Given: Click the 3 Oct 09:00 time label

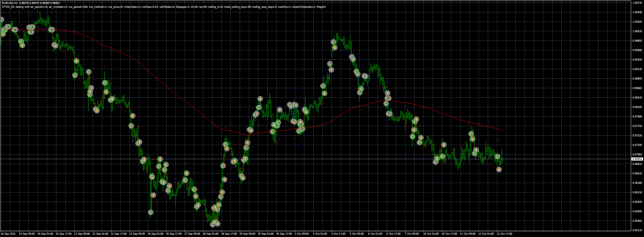Looking at the screenshot, I should [x=301, y=234].
